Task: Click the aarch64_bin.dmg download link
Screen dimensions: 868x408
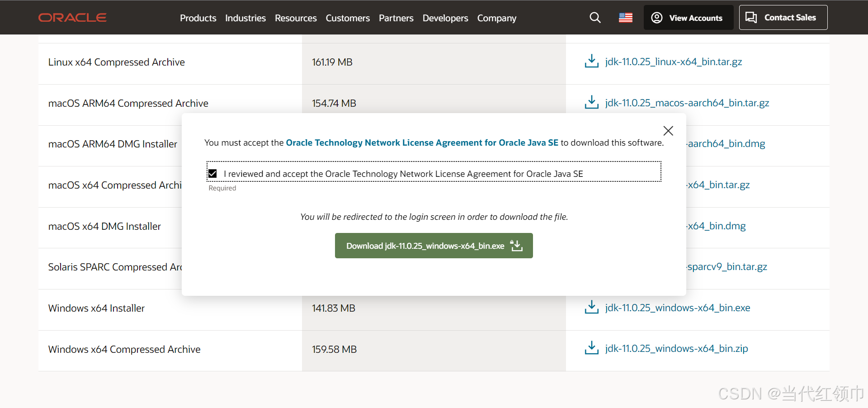Action: (x=726, y=144)
